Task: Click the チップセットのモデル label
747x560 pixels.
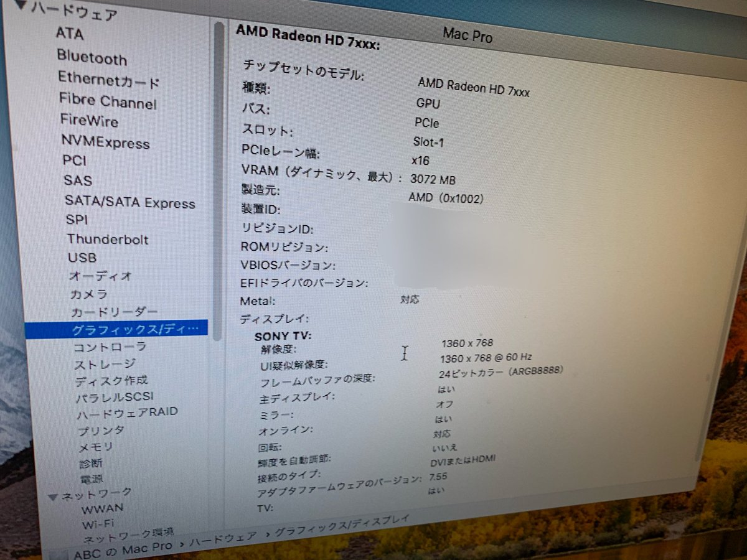Action: point(303,71)
